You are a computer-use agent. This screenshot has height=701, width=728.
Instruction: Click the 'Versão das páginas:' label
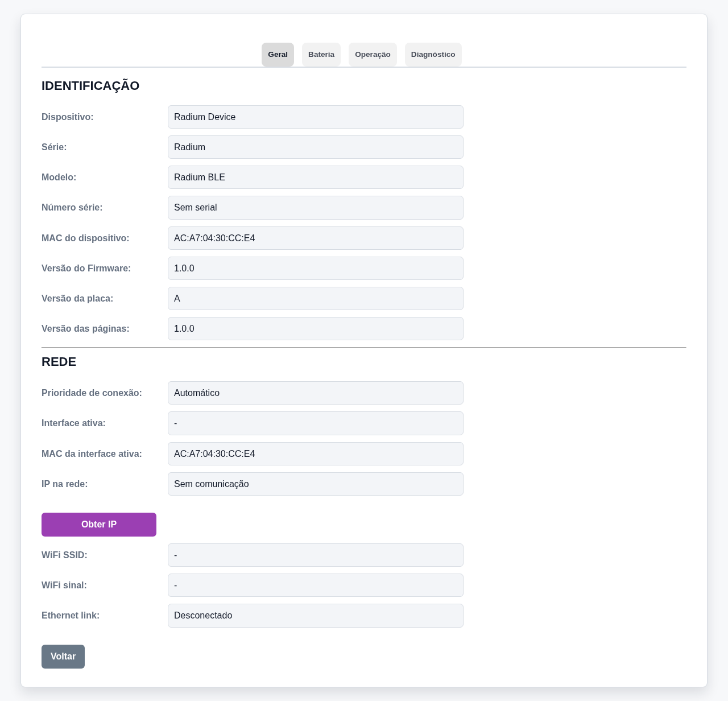(x=85, y=328)
